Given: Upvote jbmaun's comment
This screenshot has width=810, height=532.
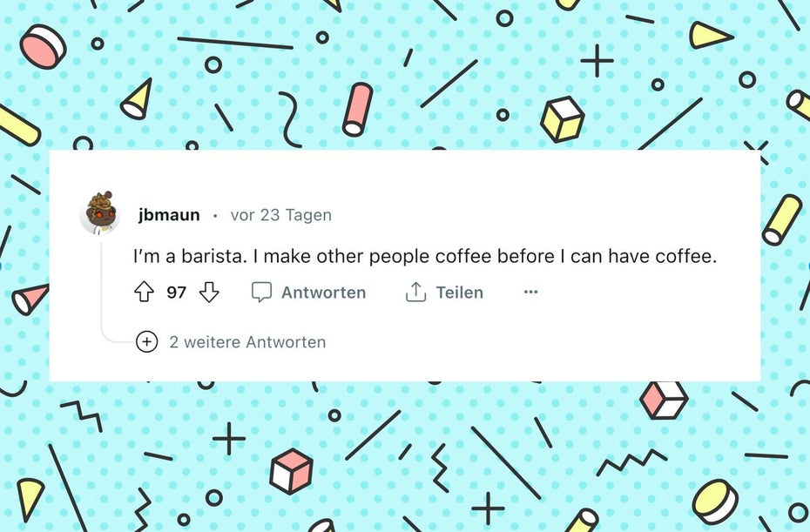Looking at the screenshot, I should [x=144, y=293].
